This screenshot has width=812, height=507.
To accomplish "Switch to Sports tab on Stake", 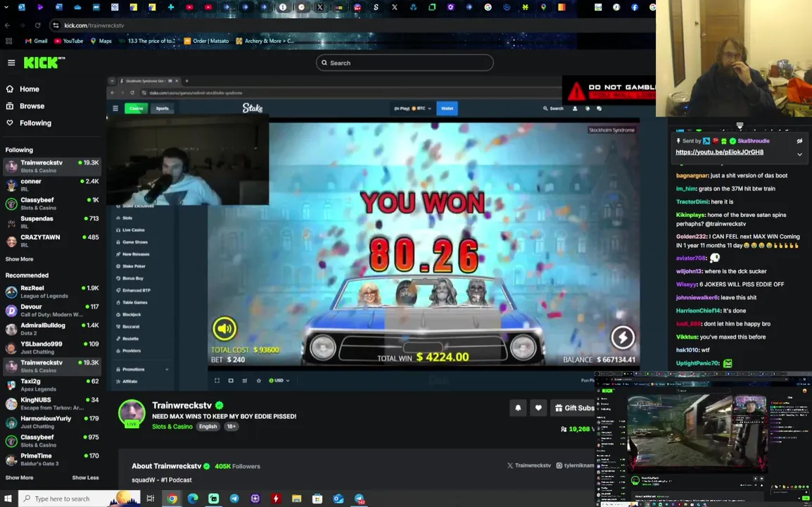I will pos(162,108).
